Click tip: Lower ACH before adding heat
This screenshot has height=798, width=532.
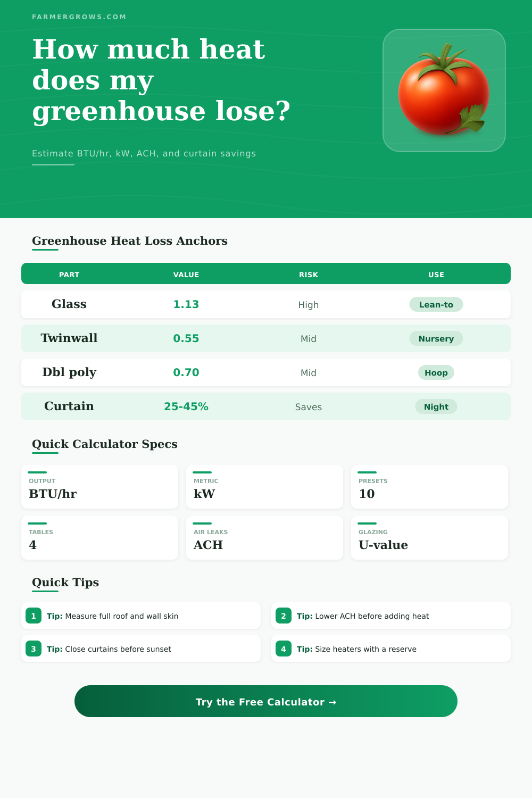pos(391,616)
